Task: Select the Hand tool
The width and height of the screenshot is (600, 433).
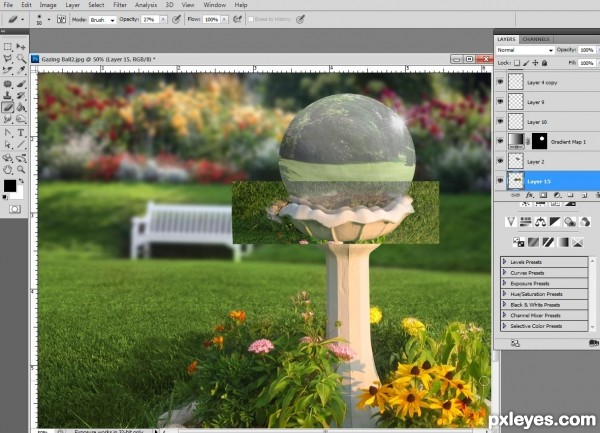Action: coord(8,170)
